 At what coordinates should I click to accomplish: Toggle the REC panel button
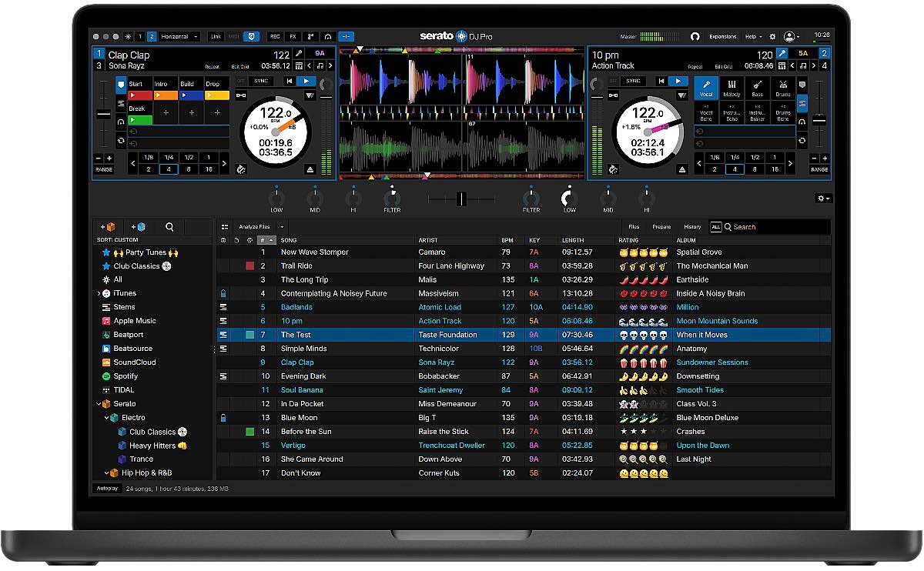coord(274,36)
